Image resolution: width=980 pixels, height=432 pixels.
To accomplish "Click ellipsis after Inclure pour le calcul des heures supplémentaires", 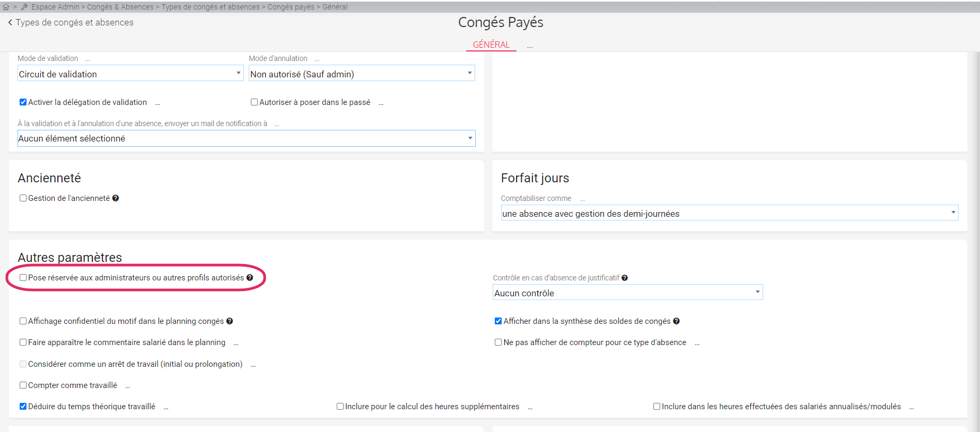I will coord(530,408).
